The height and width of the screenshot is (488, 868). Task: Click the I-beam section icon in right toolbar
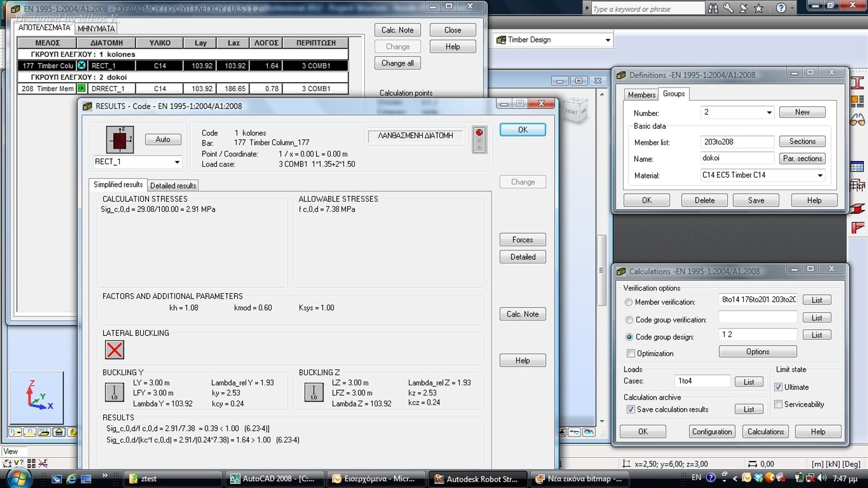tap(857, 83)
